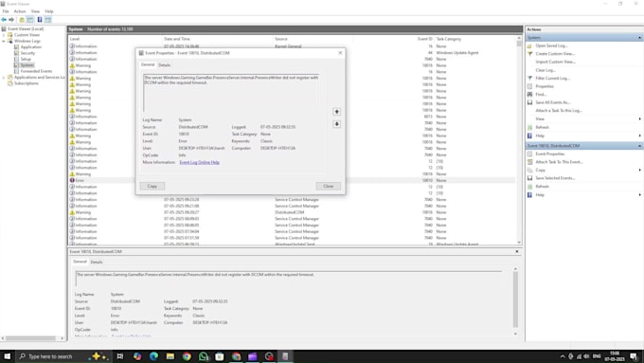
Task: Open the Windows Start menu
Action: tap(7, 356)
